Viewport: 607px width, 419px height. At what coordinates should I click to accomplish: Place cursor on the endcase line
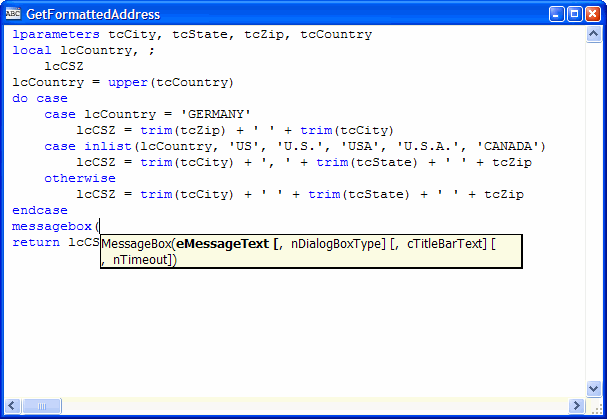pyautogui.click(x=40, y=210)
